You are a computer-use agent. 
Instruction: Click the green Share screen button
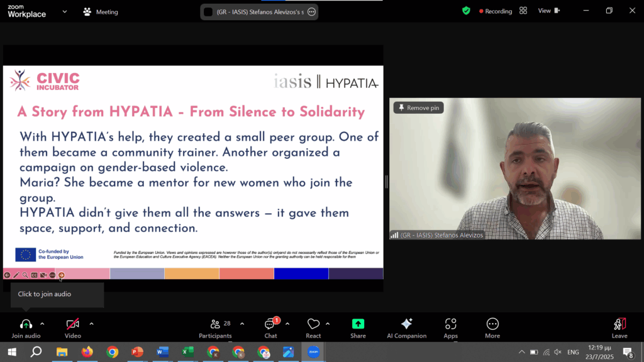coord(358,324)
